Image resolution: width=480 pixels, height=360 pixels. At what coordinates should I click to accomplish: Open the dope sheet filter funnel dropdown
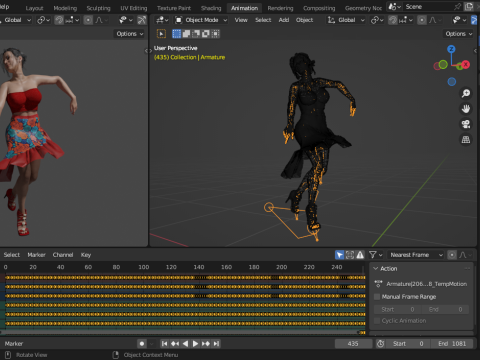(375, 255)
